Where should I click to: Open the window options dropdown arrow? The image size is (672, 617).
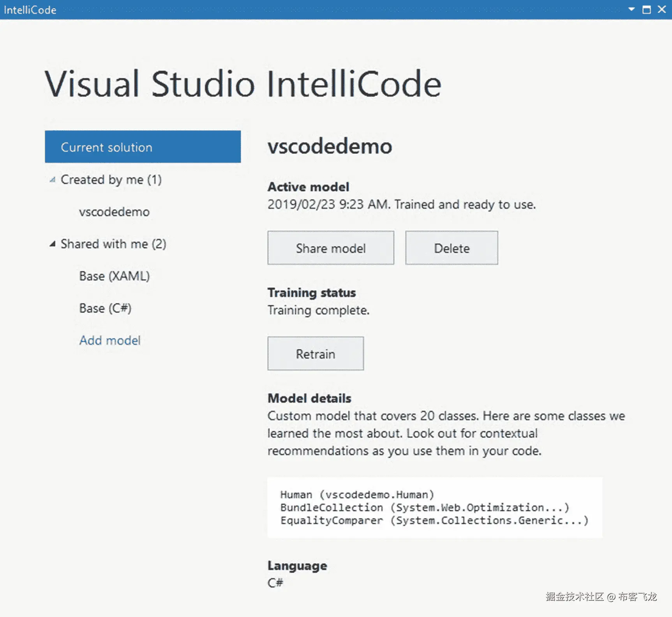point(631,9)
